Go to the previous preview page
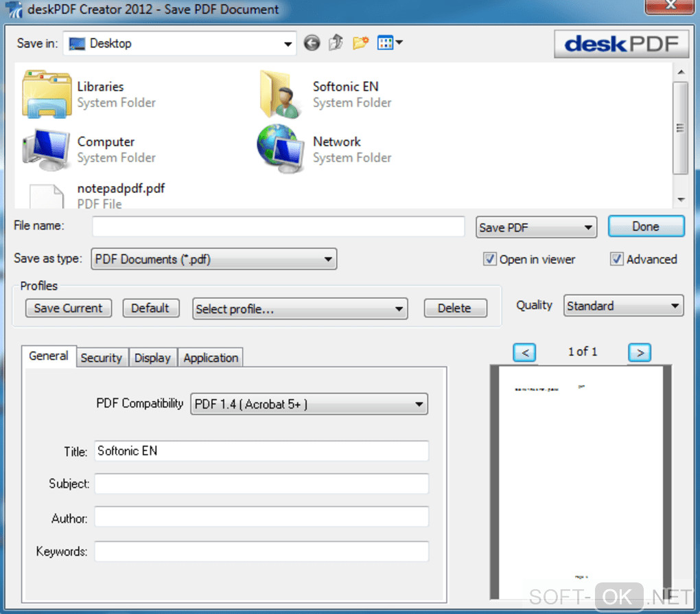Image resolution: width=700 pixels, height=614 pixels. pos(524,352)
